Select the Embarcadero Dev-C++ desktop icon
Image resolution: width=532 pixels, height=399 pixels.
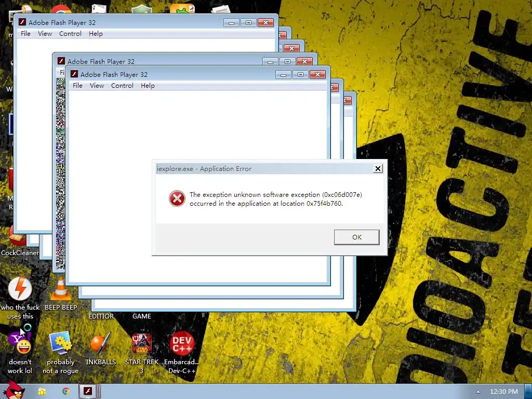[182, 343]
